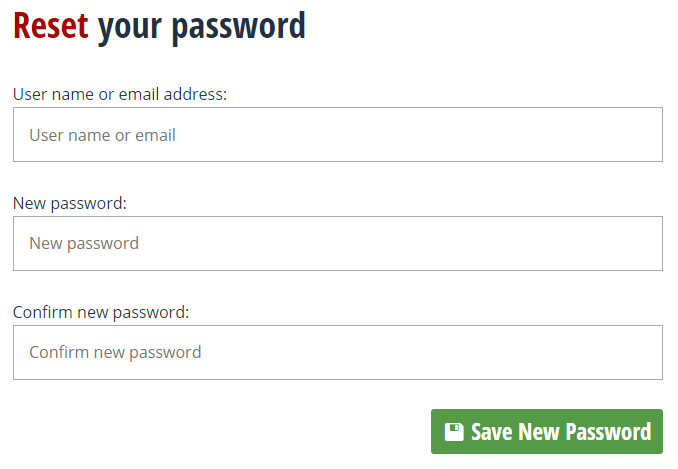
Task: Click "Save New Password" text on green button
Action: (560, 432)
